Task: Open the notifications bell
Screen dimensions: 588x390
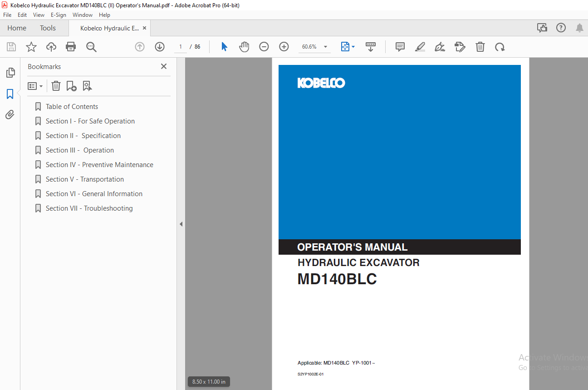Action: (579, 28)
